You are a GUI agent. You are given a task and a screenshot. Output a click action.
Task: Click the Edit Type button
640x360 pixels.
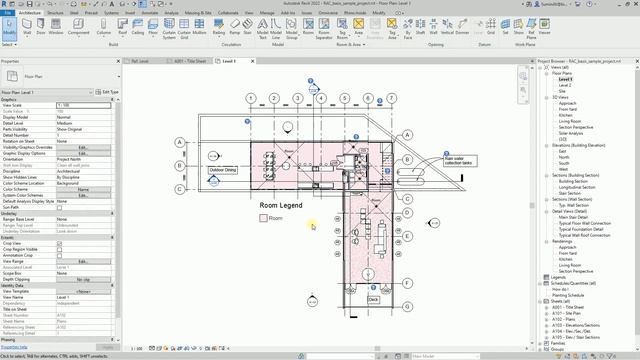click(107, 92)
